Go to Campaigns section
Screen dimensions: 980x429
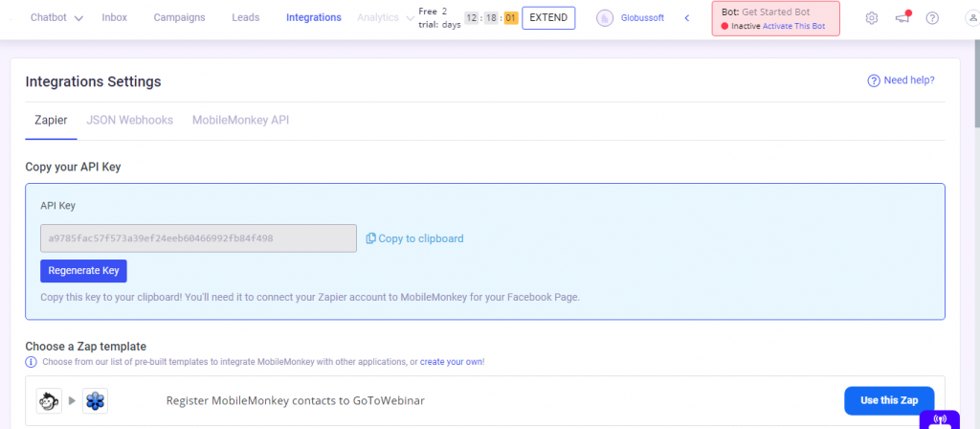tap(179, 17)
